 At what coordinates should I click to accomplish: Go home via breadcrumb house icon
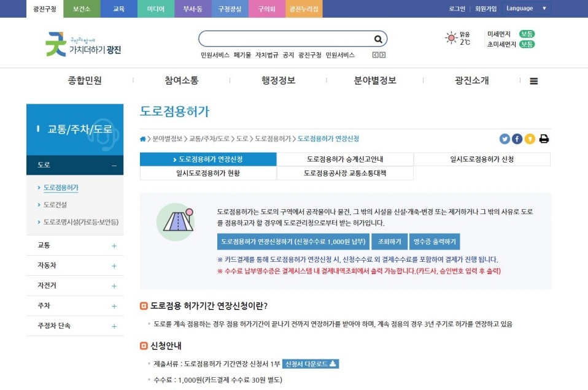click(142, 139)
